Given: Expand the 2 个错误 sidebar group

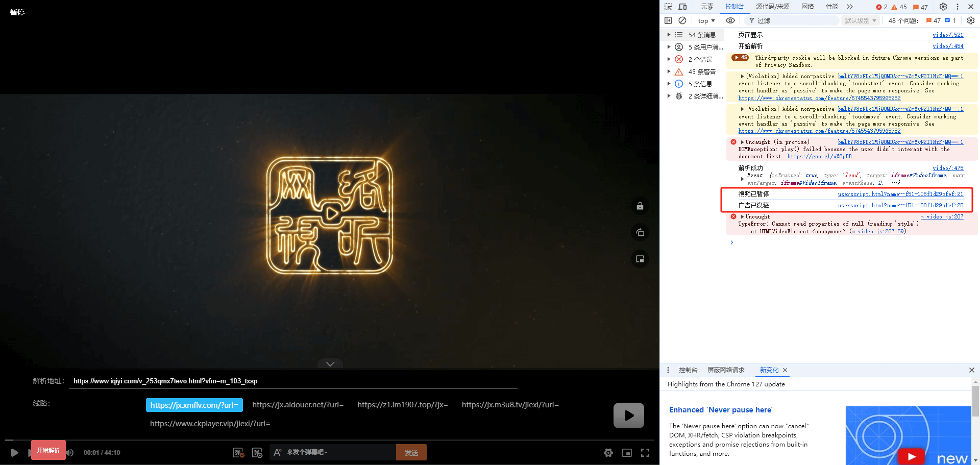Looking at the screenshot, I should point(669,59).
